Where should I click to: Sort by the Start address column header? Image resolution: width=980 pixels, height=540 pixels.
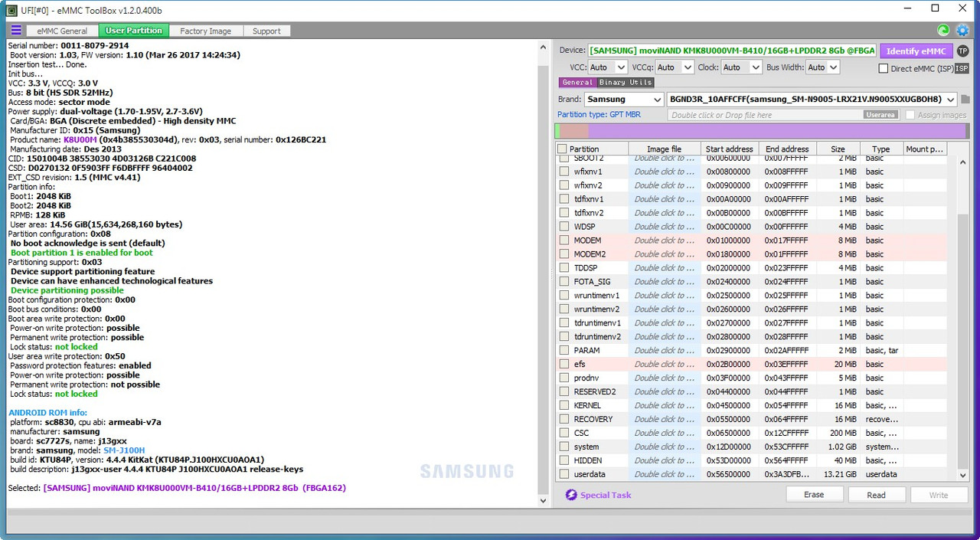[730, 149]
